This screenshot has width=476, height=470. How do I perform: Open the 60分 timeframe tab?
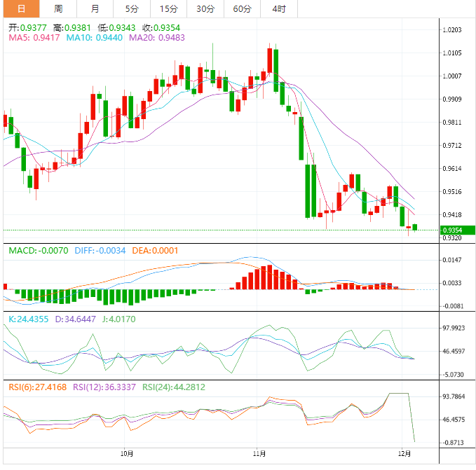point(242,8)
